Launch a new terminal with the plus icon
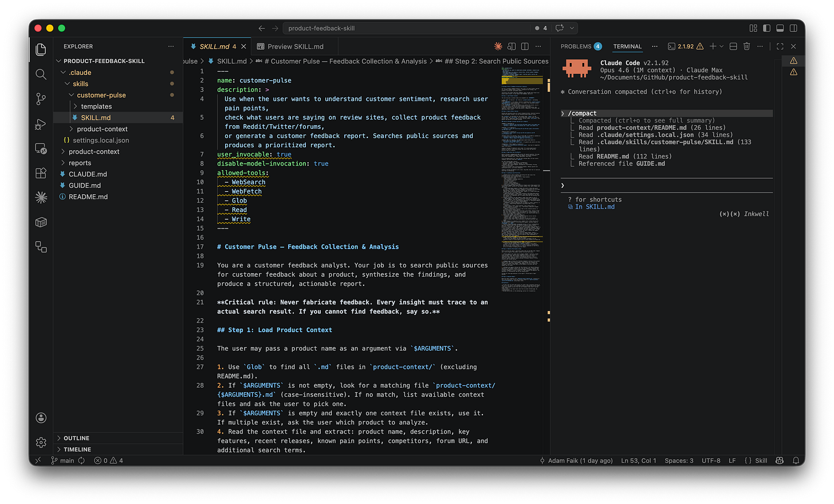834x504 pixels. pyautogui.click(x=712, y=46)
